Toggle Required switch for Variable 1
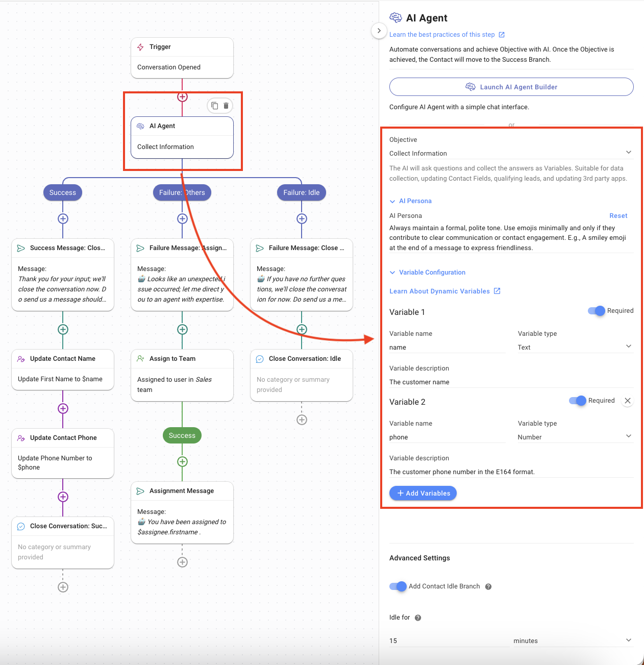The height and width of the screenshot is (665, 644). click(596, 311)
